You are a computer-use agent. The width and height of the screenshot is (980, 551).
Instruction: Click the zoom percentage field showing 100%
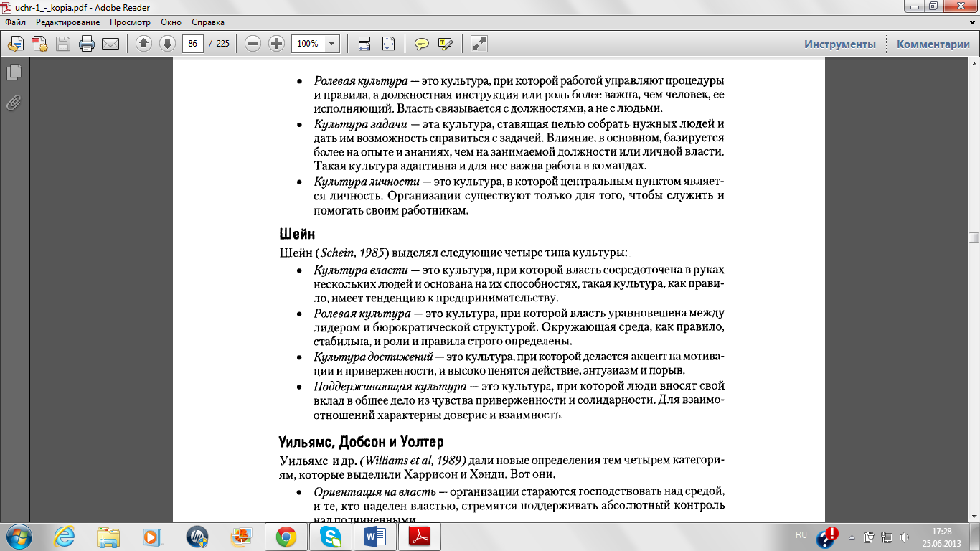point(308,44)
